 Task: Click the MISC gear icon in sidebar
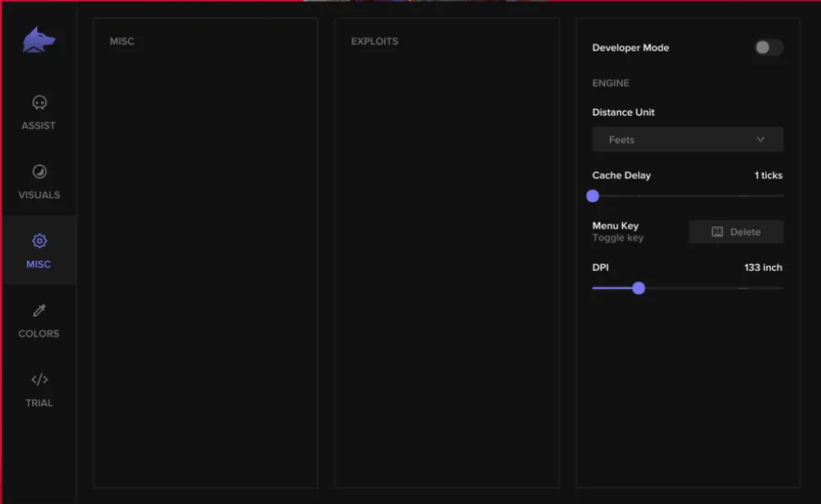coord(38,241)
